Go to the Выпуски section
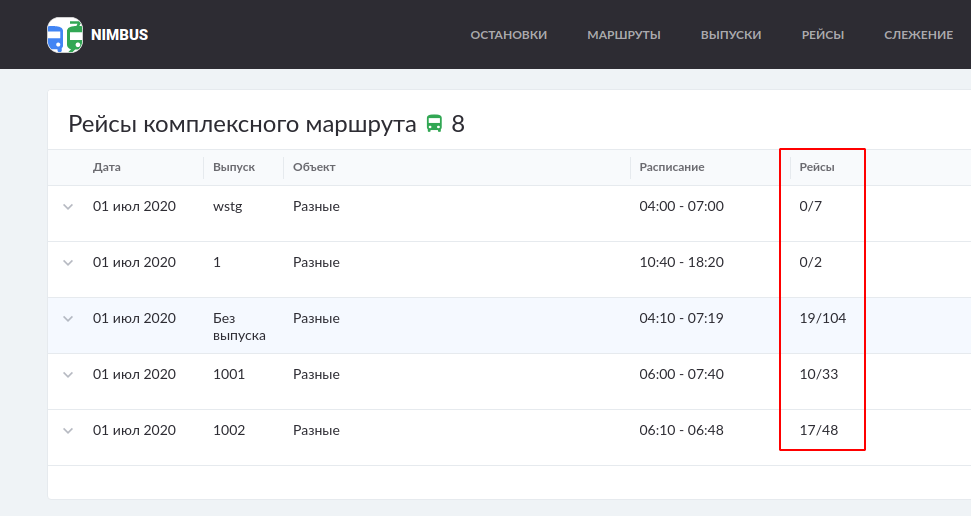 click(x=731, y=35)
